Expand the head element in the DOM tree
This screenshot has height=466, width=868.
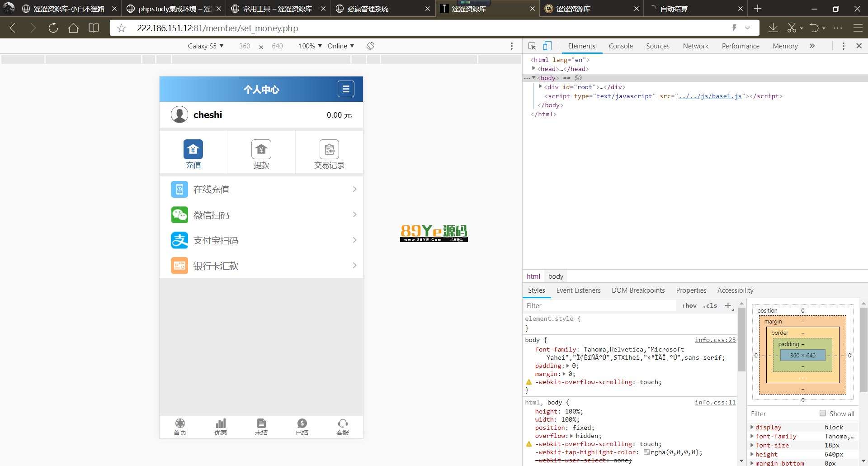click(534, 68)
